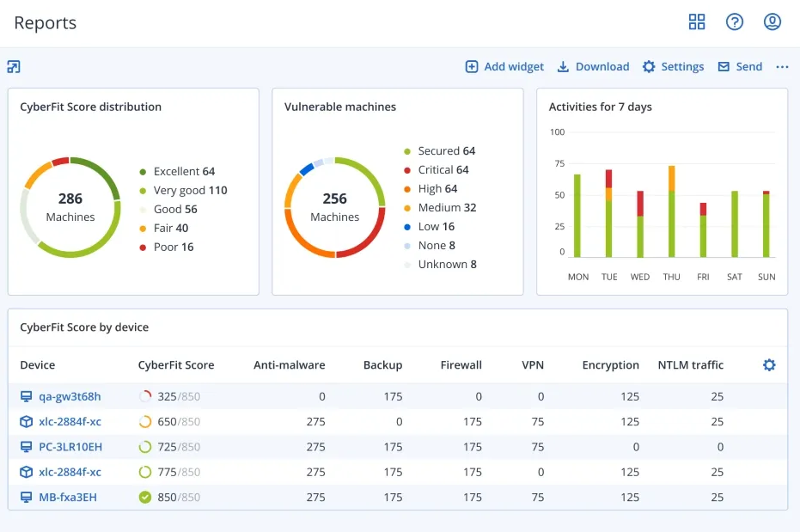Click the SAT activity bar

pyautogui.click(x=735, y=224)
